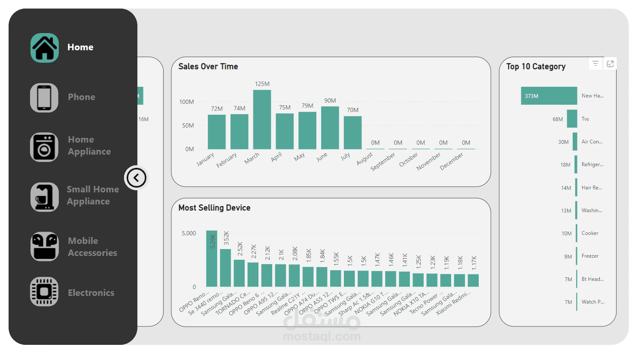
Task: Open the Mobile Accessories page label
Action: pos(92,247)
